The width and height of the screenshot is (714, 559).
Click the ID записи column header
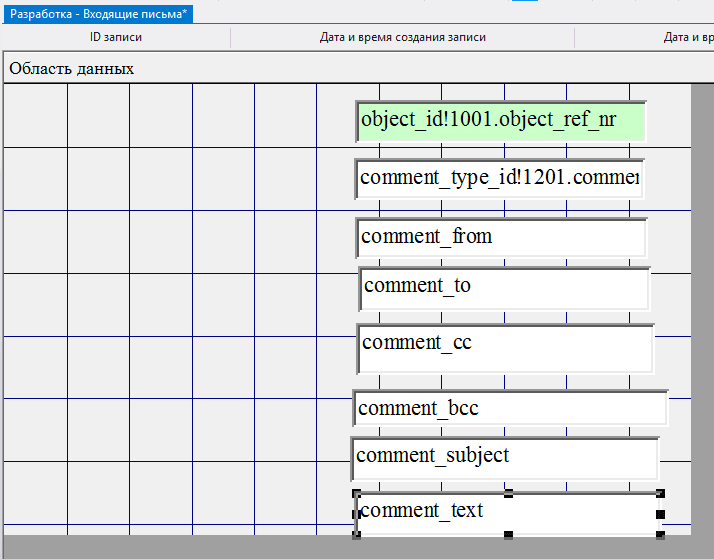click(116, 38)
